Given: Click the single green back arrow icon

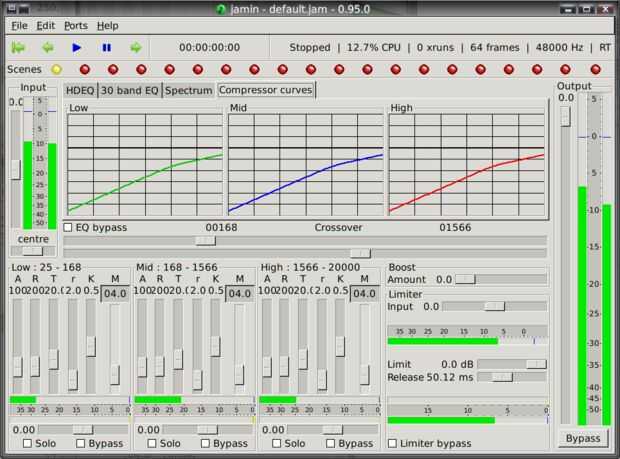Looking at the screenshot, I should pos(47,47).
